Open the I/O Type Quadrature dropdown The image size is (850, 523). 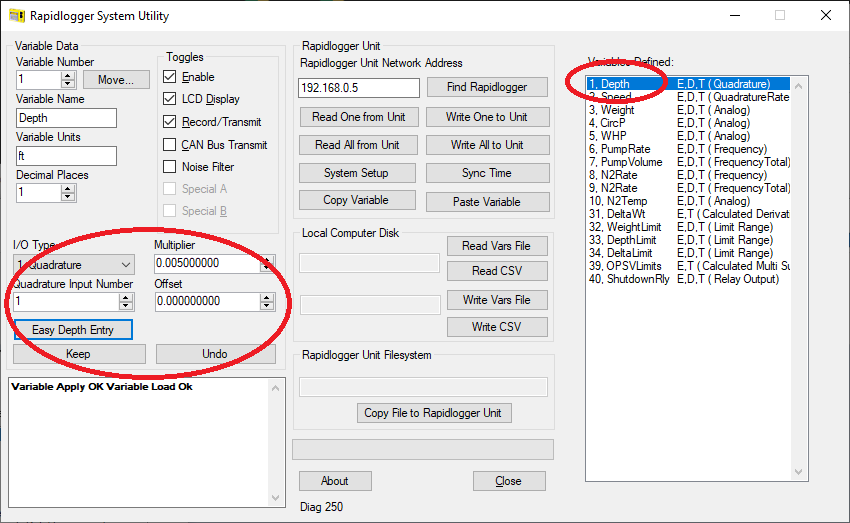74,264
